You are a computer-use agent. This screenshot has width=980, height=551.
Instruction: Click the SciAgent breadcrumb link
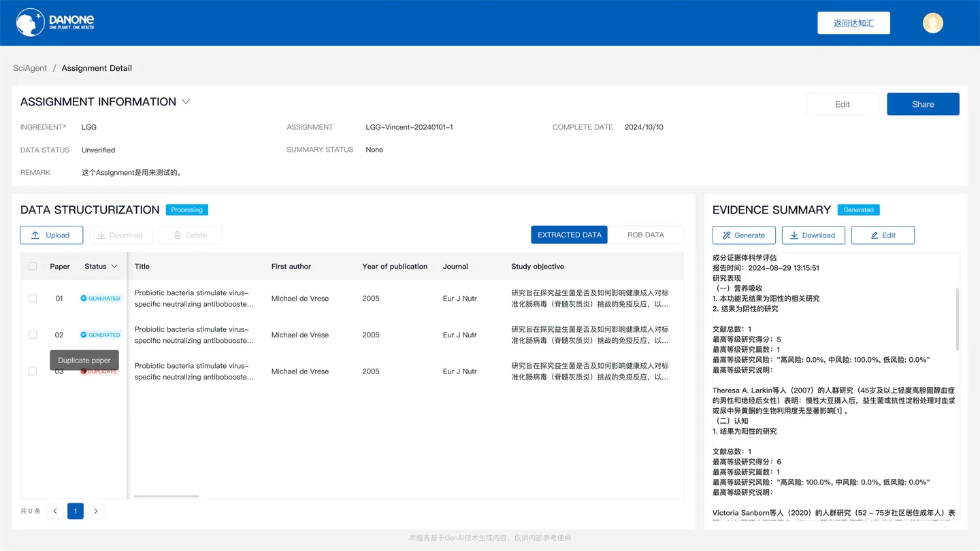coord(30,68)
